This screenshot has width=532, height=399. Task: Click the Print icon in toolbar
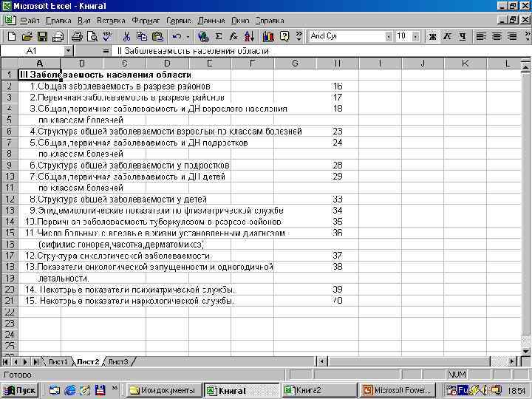[x=77, y=36]
